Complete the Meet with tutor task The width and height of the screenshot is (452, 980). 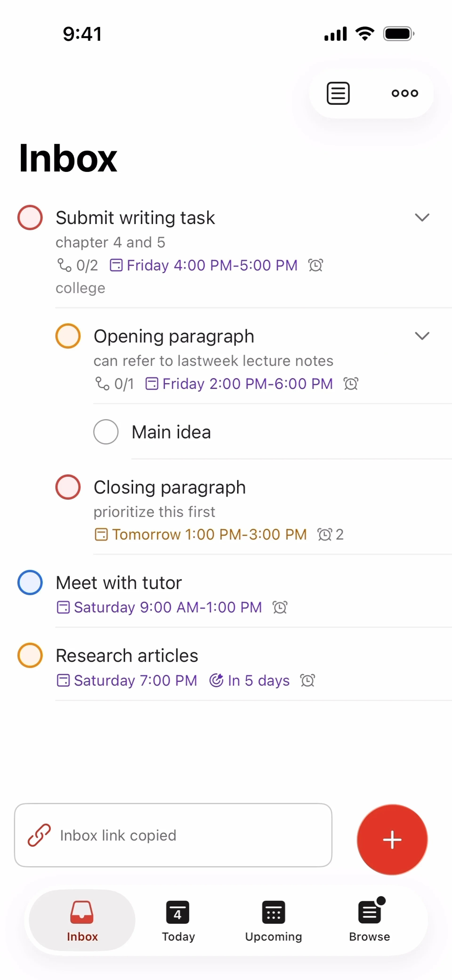click(30, 582)
